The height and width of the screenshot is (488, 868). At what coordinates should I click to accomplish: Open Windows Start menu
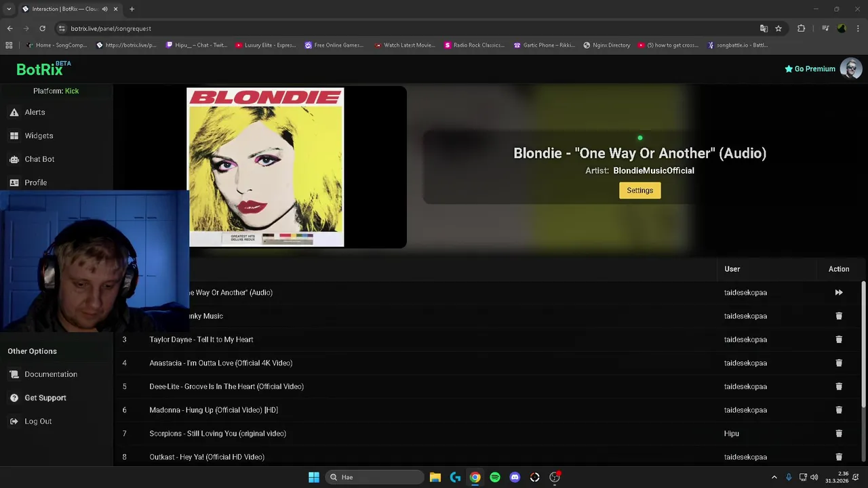pyautogui.click(x=314, y=477)
